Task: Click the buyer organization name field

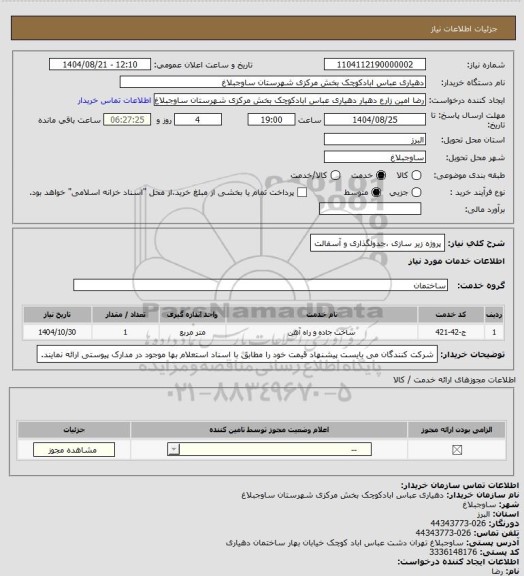Action: tap(273, 82)
